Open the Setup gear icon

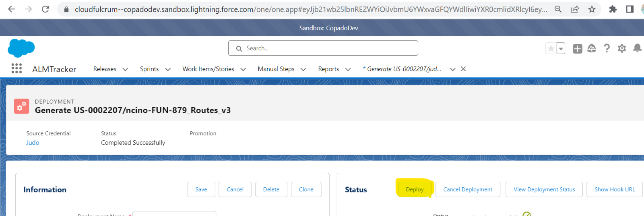622,48
